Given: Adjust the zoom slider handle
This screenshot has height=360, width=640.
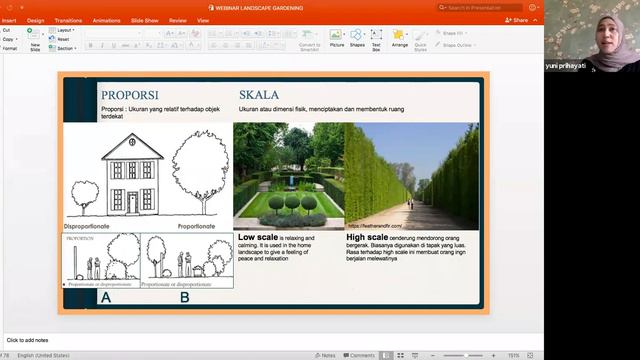Looking at the screenshot, I should [x=466, y=356].
